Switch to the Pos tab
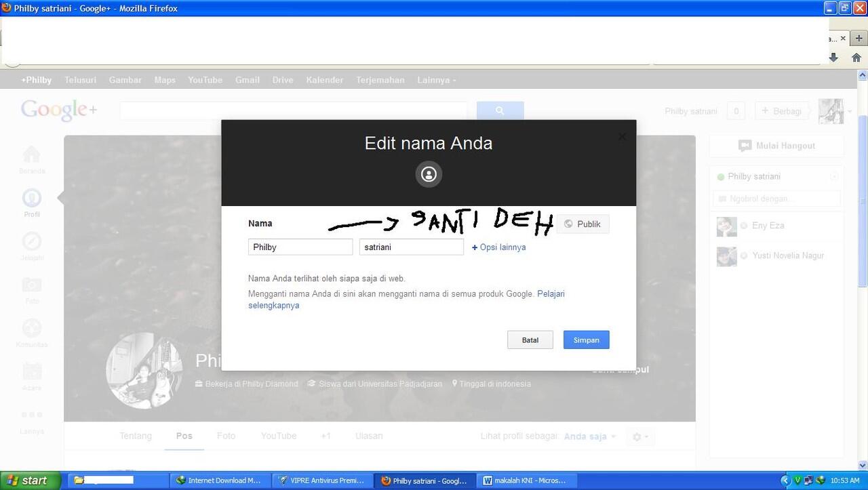 point(184,436)
